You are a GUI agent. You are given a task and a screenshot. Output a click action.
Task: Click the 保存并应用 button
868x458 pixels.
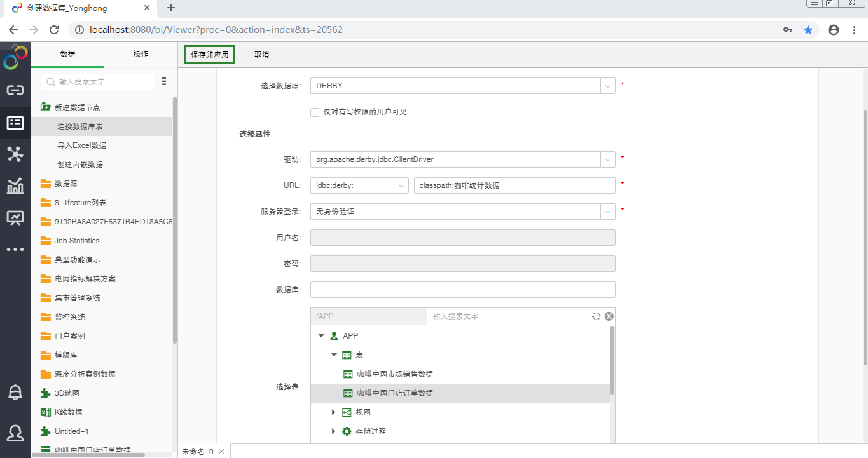coord(209,55)
